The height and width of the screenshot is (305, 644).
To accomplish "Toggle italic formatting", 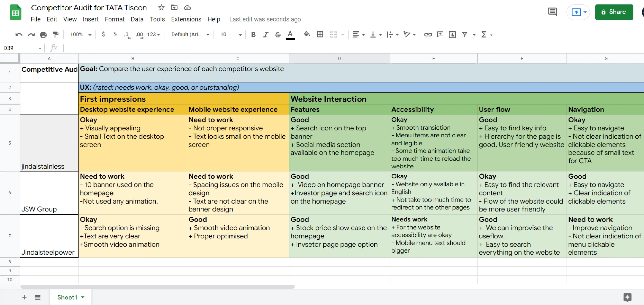I will tap(266, 34).
